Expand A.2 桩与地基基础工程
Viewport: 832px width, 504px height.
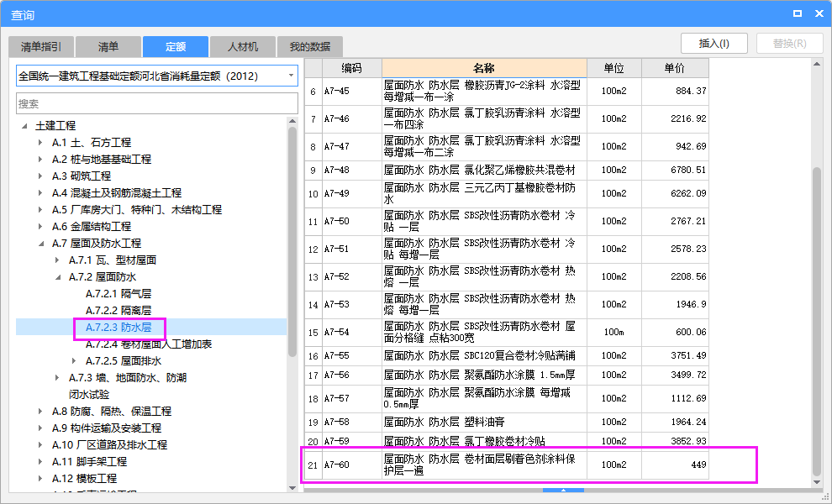41,159
